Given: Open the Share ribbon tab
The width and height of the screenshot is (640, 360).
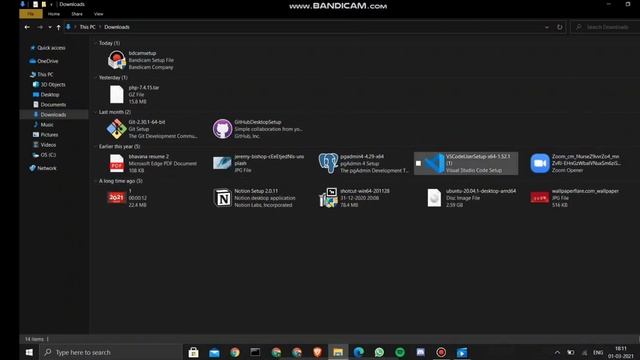Looking at the screenshot, I should [x=77, y=14].
